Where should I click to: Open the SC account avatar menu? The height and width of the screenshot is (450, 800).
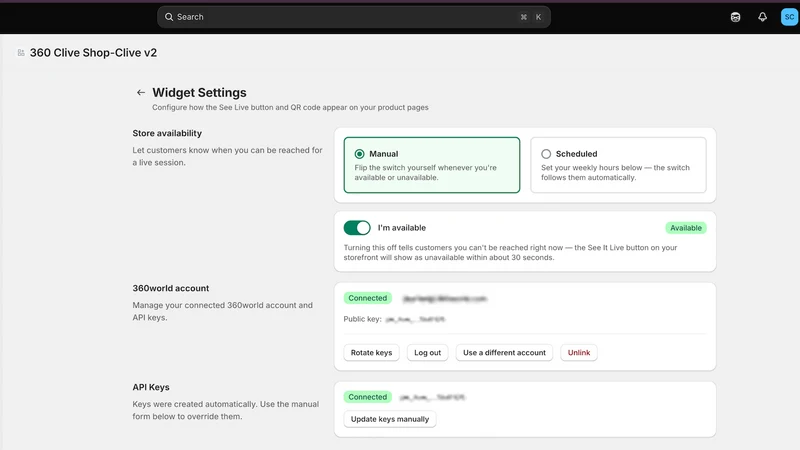pyautogui.click(x=789, y=17)
